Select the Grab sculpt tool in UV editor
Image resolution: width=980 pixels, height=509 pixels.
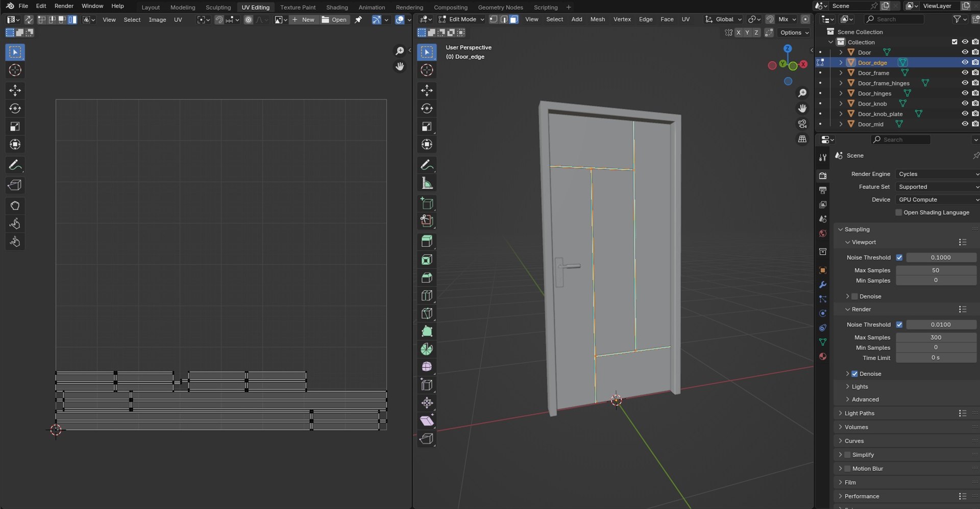[15, 206]
